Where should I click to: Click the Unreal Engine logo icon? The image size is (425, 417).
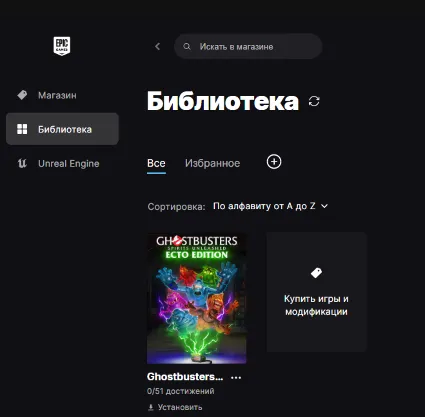click(x=22, y=163)
